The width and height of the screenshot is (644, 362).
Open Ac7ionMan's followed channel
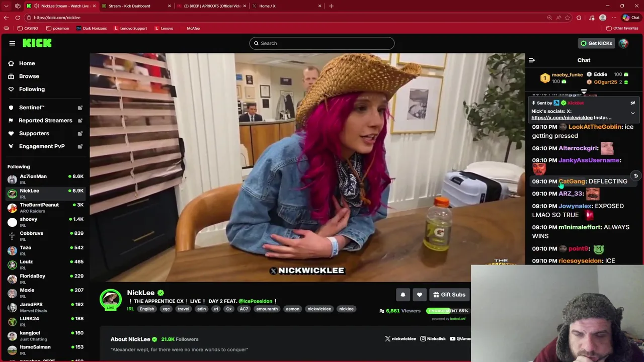pos(45,179)
